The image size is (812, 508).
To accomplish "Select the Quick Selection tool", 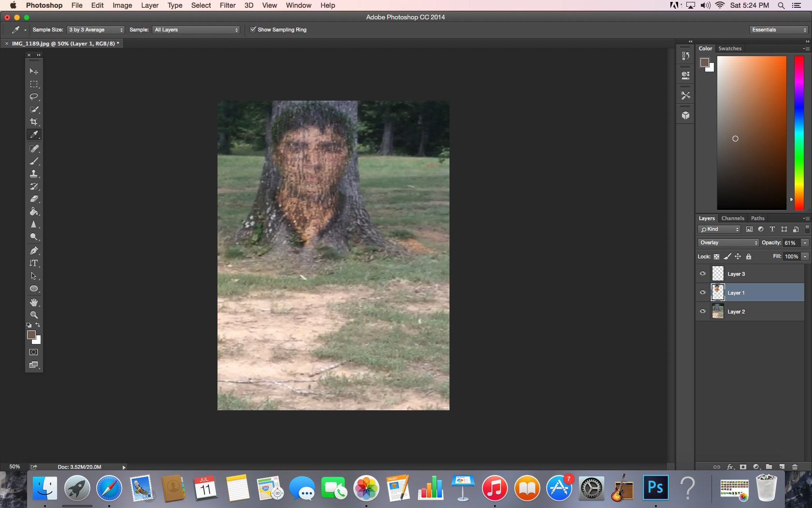I will click(x=34, y=109).
